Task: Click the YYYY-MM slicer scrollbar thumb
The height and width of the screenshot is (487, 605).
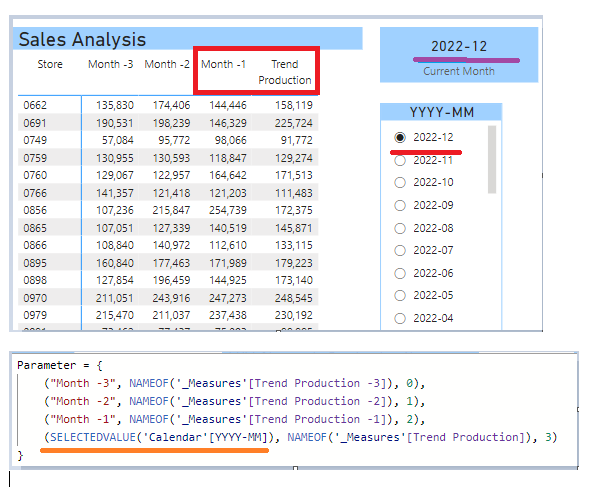Action: [492, 159]
